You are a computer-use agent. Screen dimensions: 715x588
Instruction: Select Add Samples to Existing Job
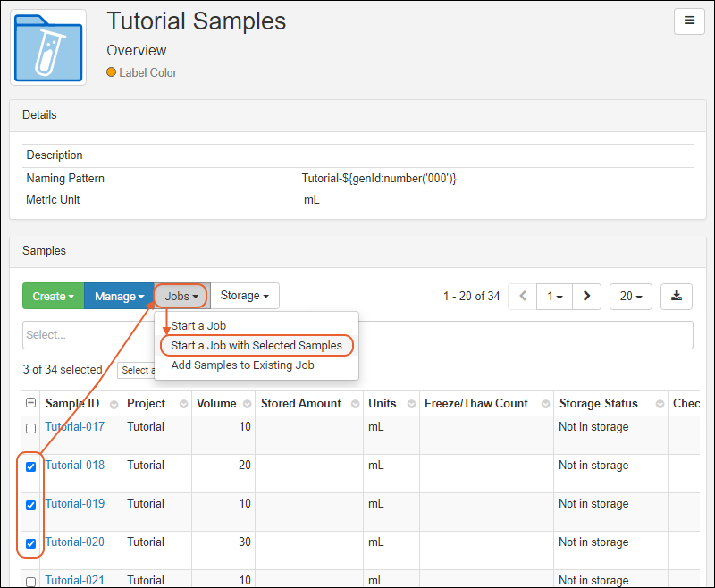pyautogui.click(x=242, y=365)
